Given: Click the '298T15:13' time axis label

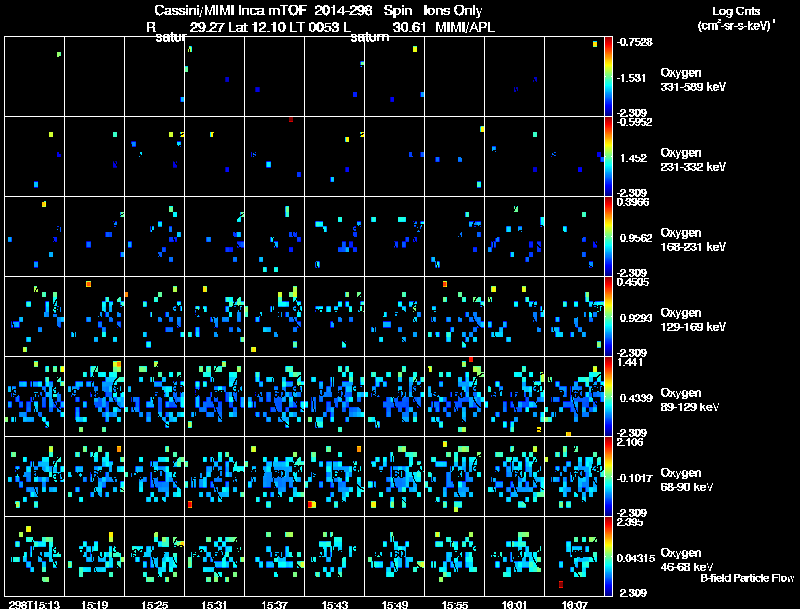Looking at the screenshot, I should [34, 604].
